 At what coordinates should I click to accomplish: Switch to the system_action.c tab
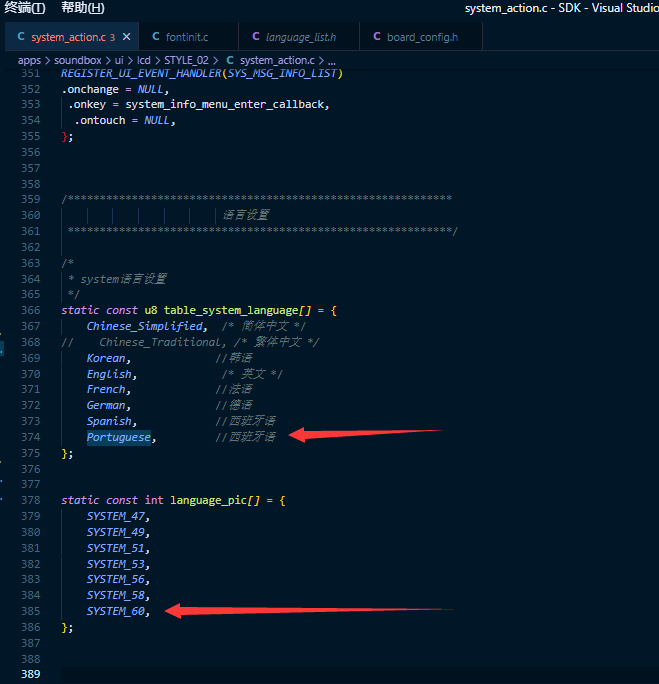pyautogui.click(x=72, y=37)
